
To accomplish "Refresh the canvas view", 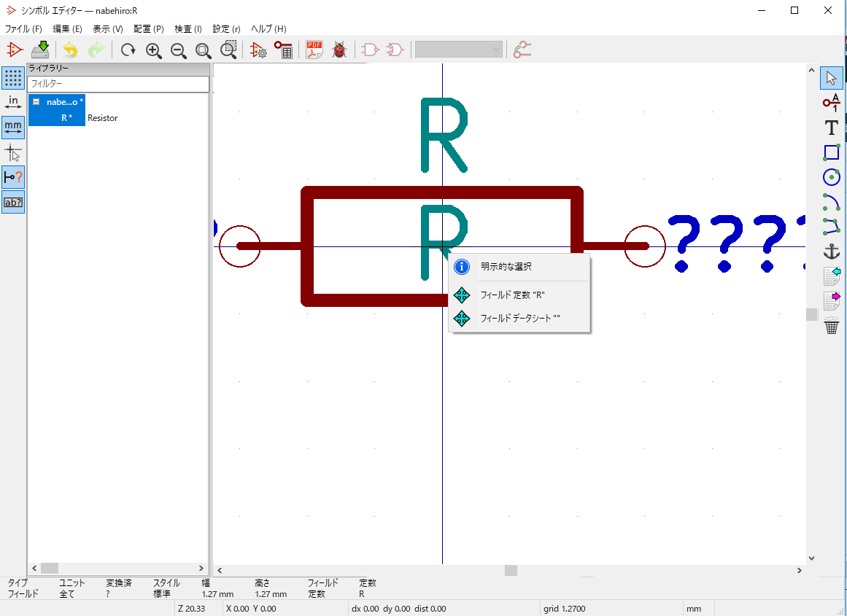I will point(128,50).
